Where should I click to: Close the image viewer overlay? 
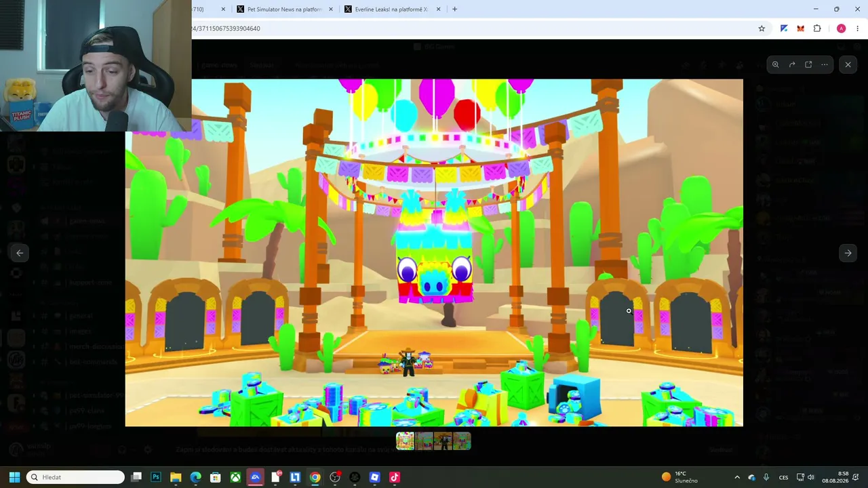coord(848,65)
